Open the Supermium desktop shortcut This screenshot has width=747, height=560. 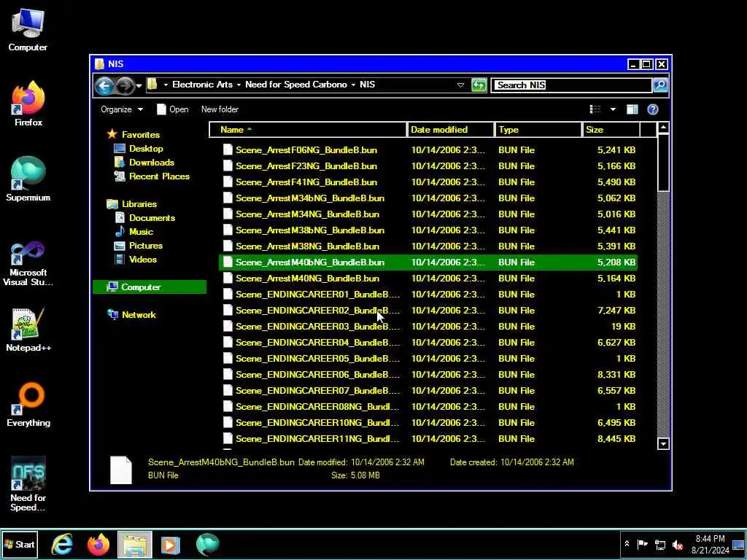(x=28, y=179)
